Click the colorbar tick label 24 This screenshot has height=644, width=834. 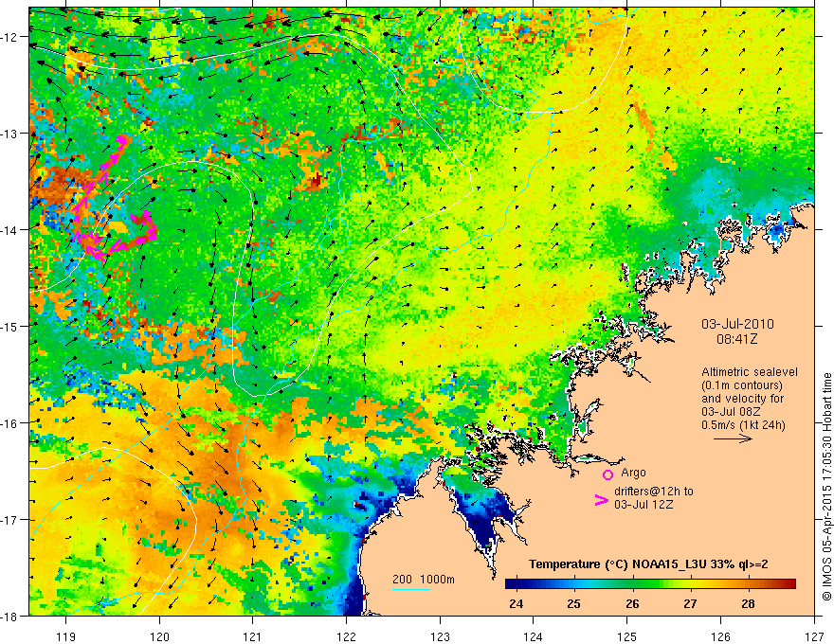coord(516,603)
